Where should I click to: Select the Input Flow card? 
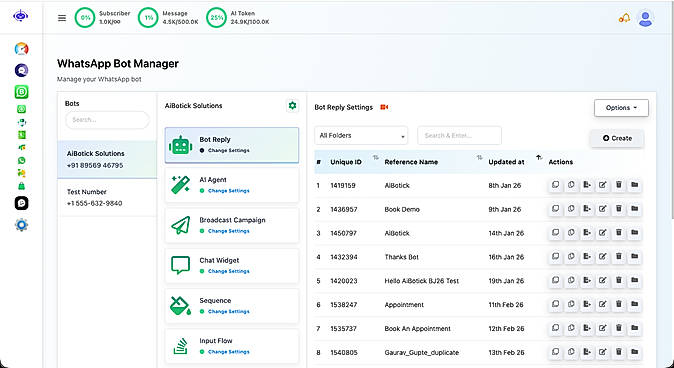pos(232,346)
